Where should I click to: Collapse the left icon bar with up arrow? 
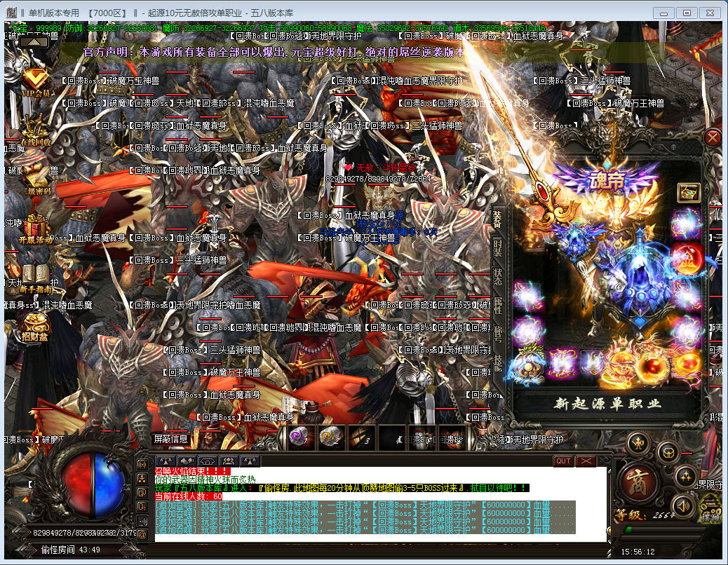[x=34, y=42]
